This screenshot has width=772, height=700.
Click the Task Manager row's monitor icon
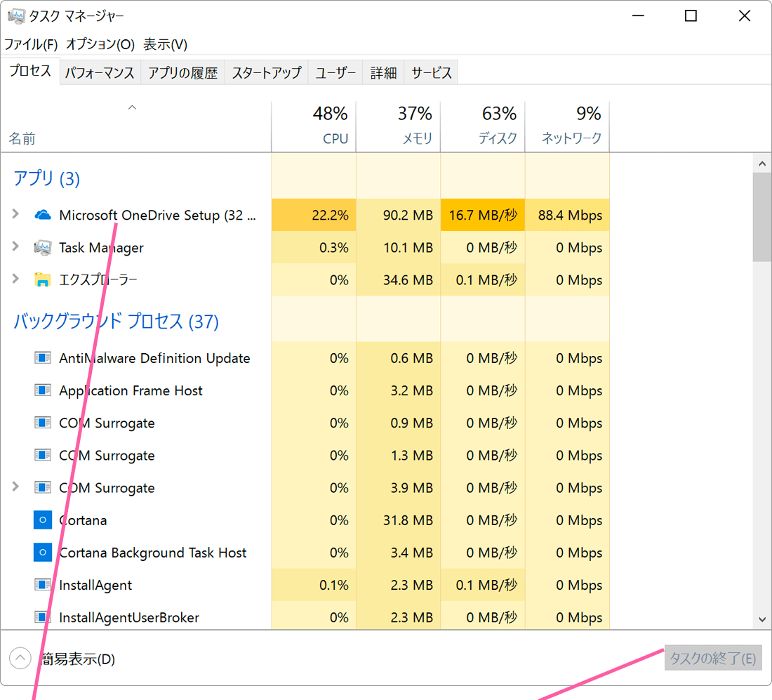point(43,247)
